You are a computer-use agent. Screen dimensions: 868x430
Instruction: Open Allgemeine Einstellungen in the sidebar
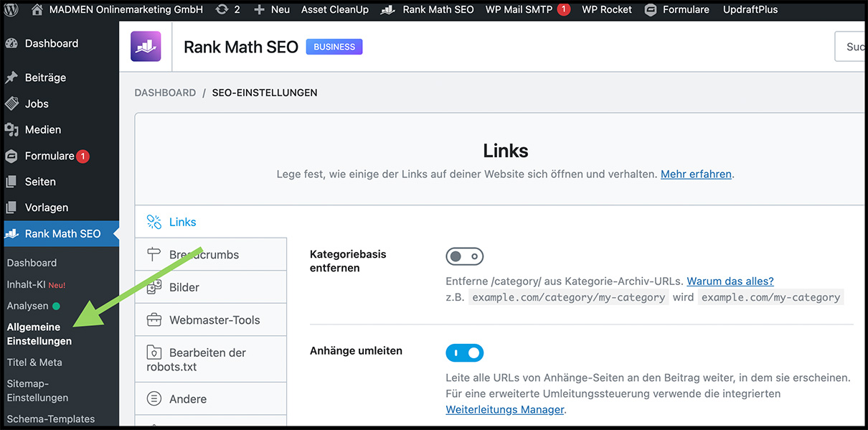pyautogui.click(x=39, y=334)
